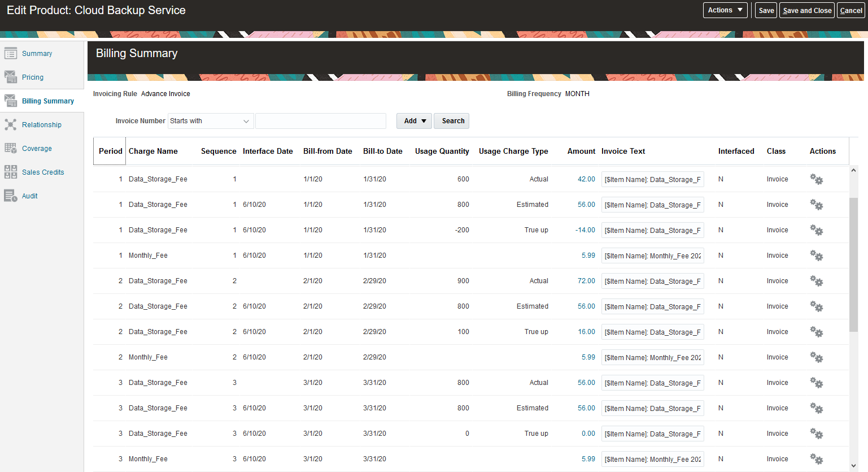Open actions gear for Period 1 Monthly_Fee row
868x472 pixels.
pos(817,256)
